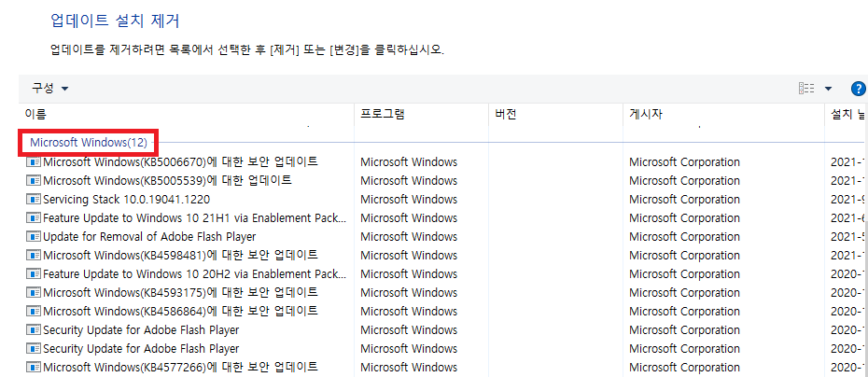This screenshot has height=377, width=868.
Task: Select the Microsoft Windows(KB4586864) security update name
Action: click(x=180, y=311)
